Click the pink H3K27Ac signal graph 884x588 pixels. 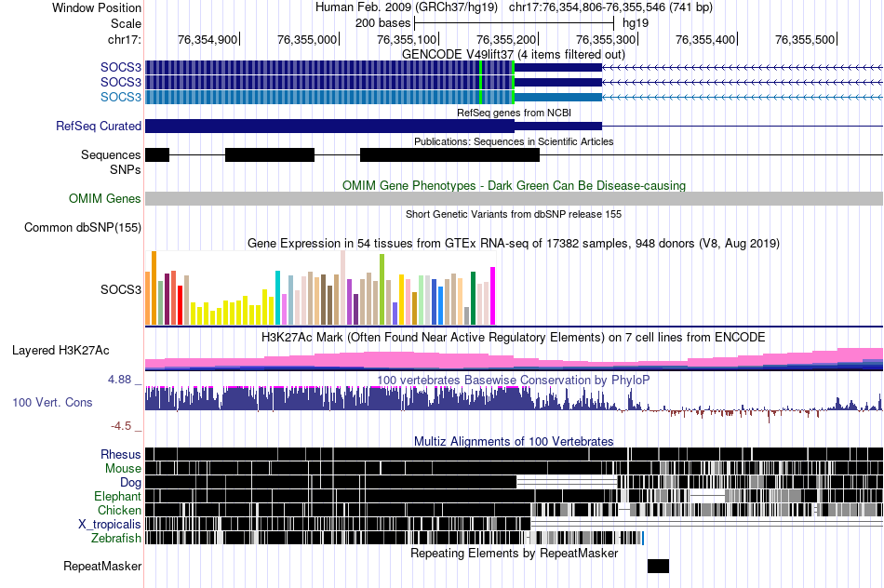click(x=514, y=358)
